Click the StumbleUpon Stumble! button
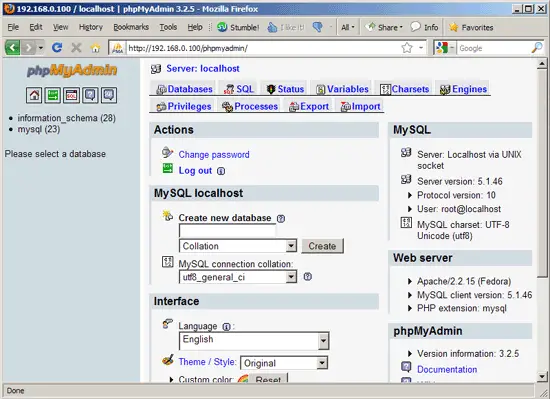Screen dimensions: 550x399 [x=238, y=27]
